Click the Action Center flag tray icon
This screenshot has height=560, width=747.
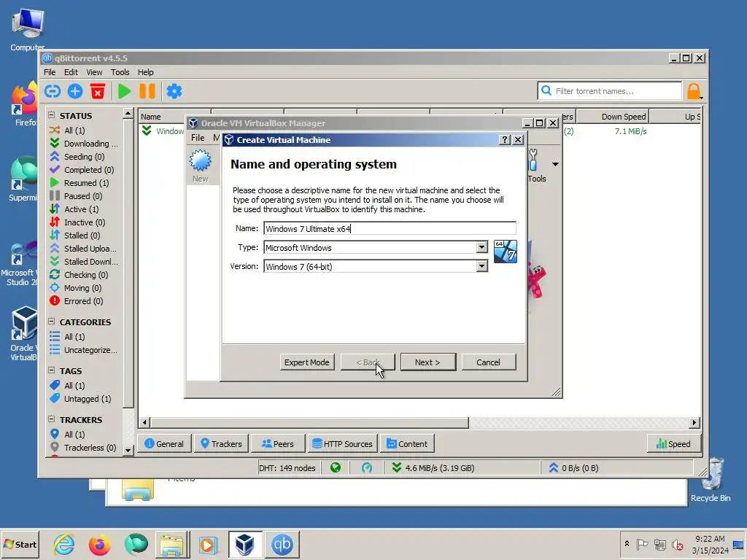pos(642,544)
